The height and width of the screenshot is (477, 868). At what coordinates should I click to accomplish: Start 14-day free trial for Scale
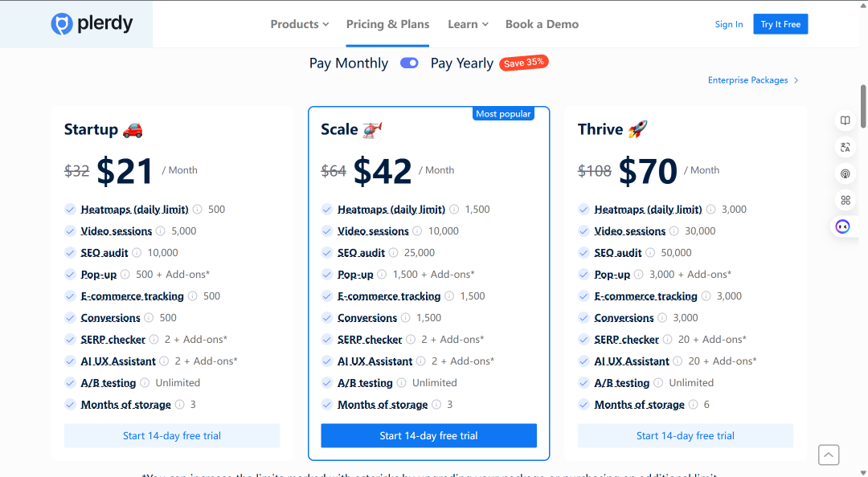pos(429,435)
